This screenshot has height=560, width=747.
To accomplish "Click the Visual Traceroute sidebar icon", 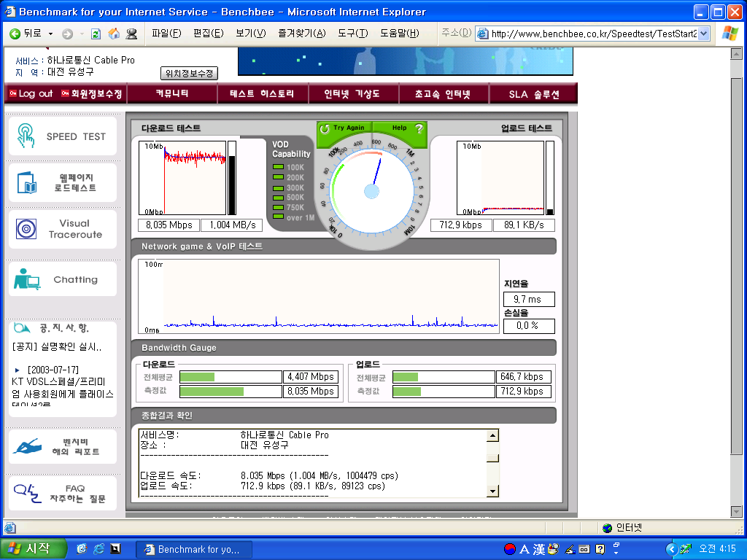I will [x=26, y=229].
